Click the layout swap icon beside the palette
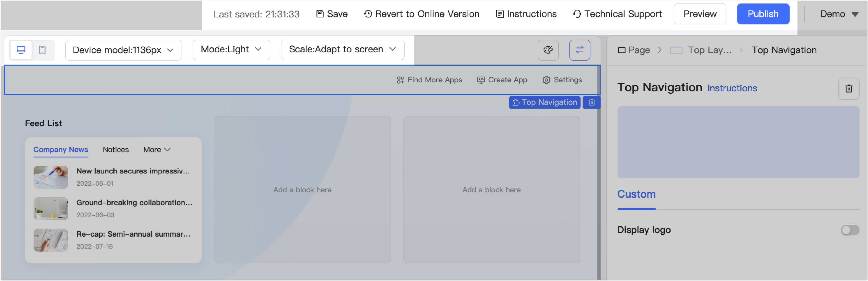Screen dimensions: 868x281 click(x=580, y=49)
